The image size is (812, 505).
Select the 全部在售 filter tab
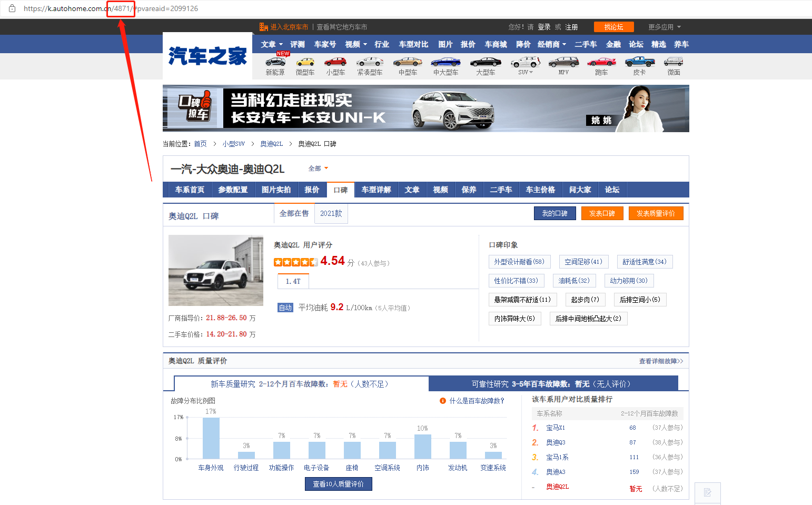click(x=294, y=213)
